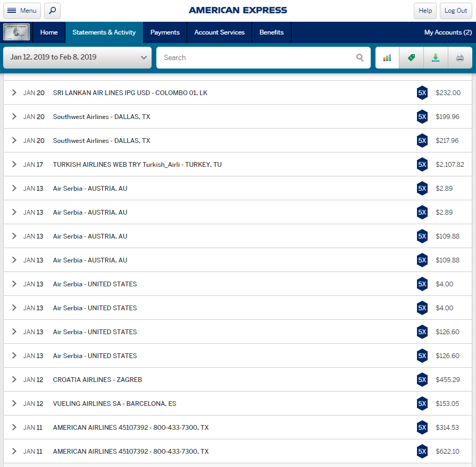This screenshot has height=467, width=476.
Task: Click the magnifier search icon beside Menu
Action: pos(52,11)
